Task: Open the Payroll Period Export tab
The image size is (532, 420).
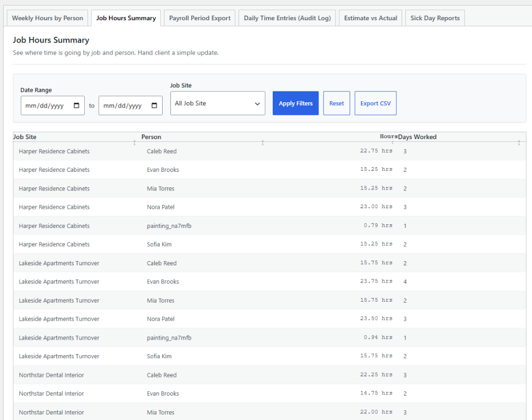Action: tap(200, 18)
